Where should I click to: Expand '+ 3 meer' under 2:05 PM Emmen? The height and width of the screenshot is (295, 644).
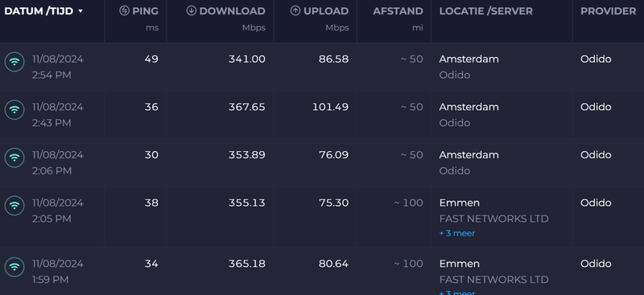tap(457, 233)
